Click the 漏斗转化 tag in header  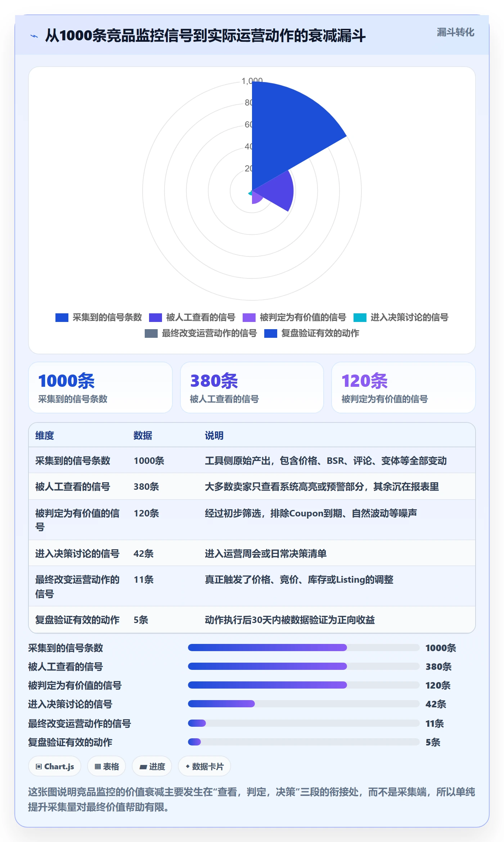(x=455, y=32)
